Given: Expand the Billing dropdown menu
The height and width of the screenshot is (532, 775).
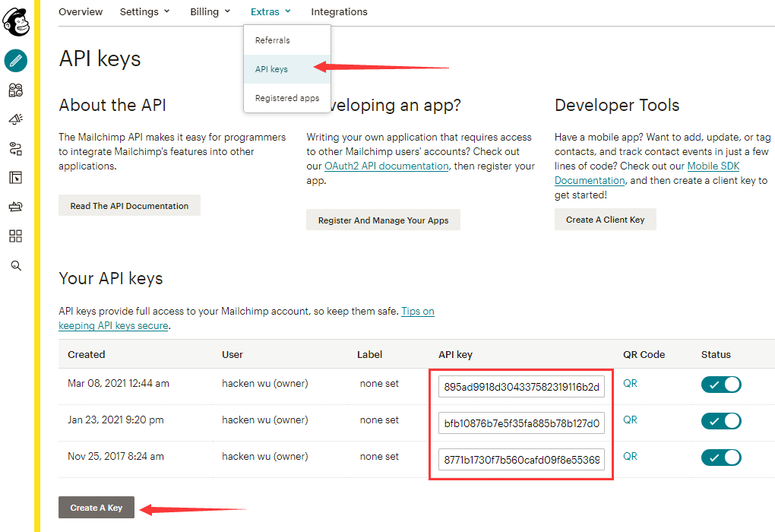Looking at the screenshot, I should [x=210, y=12].
